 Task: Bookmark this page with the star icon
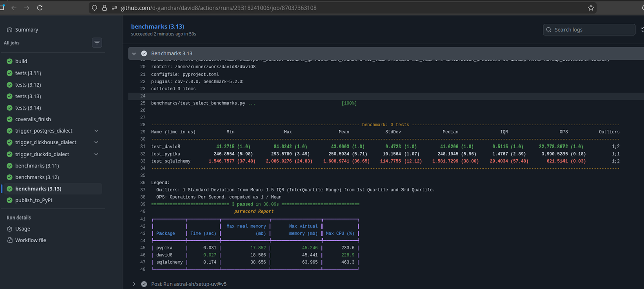pyautogui.click(x=591, y=8)
